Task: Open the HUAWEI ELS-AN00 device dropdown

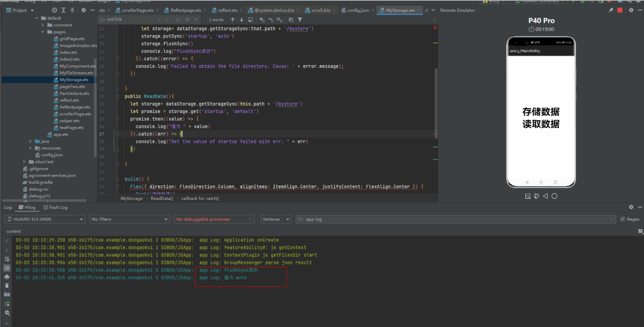Action: (x=45, y=219)
